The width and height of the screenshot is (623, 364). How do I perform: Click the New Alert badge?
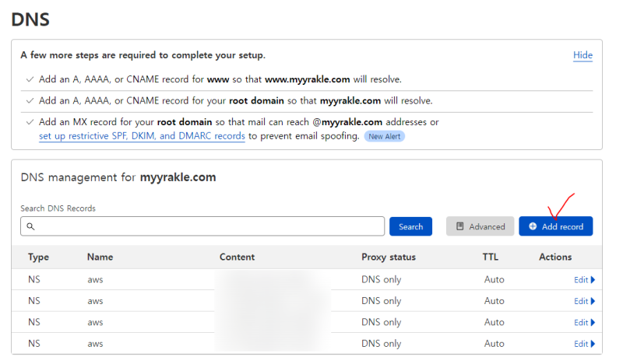pos(385,136)
